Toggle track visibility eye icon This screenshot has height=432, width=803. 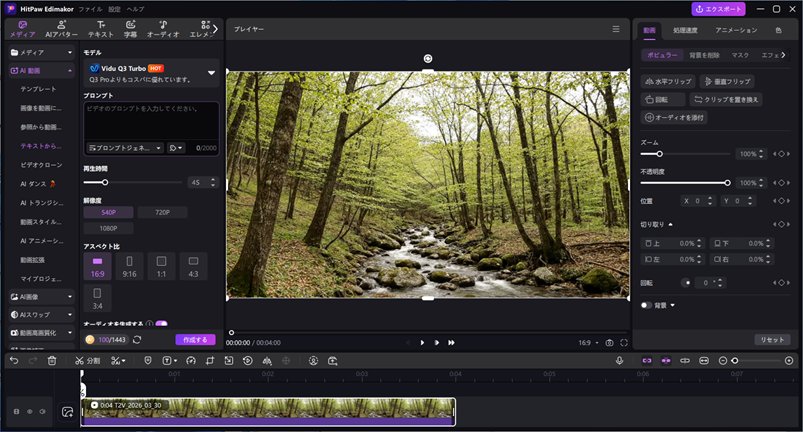click(x=30, y=412)
